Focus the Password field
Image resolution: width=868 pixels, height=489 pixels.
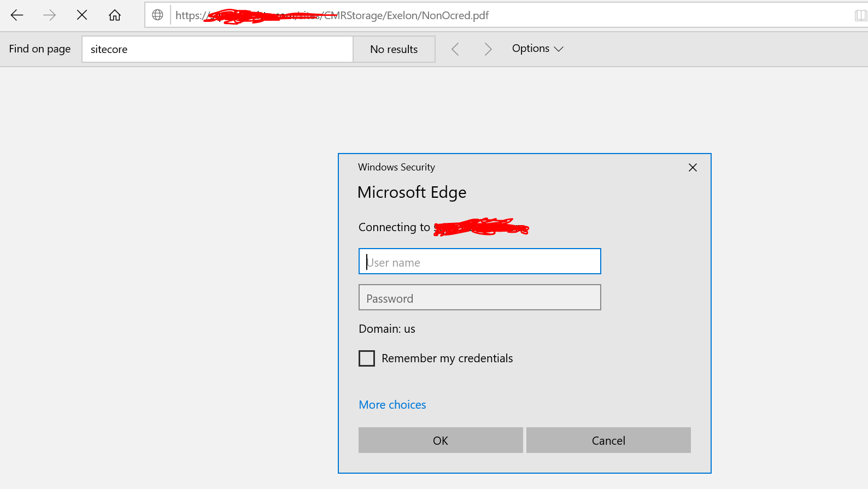tap(480, 297)
